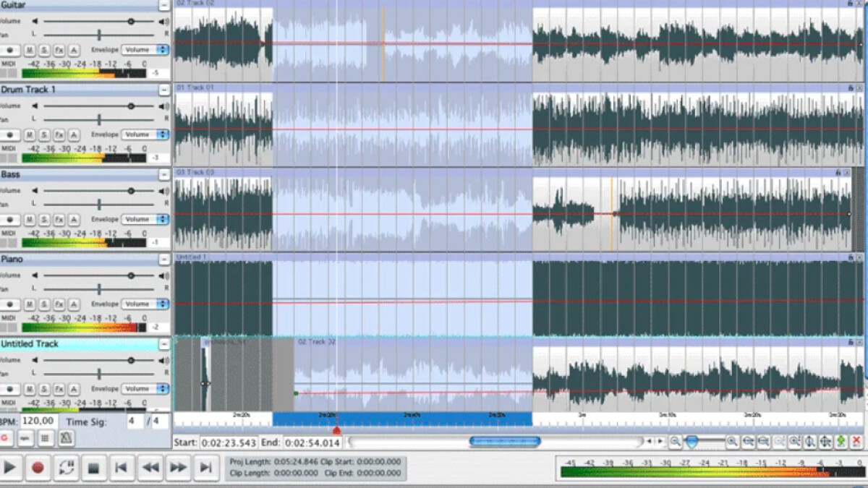Screen dimensions: 868x488
Task: Solo the Bass track
Action: [44, 219]
